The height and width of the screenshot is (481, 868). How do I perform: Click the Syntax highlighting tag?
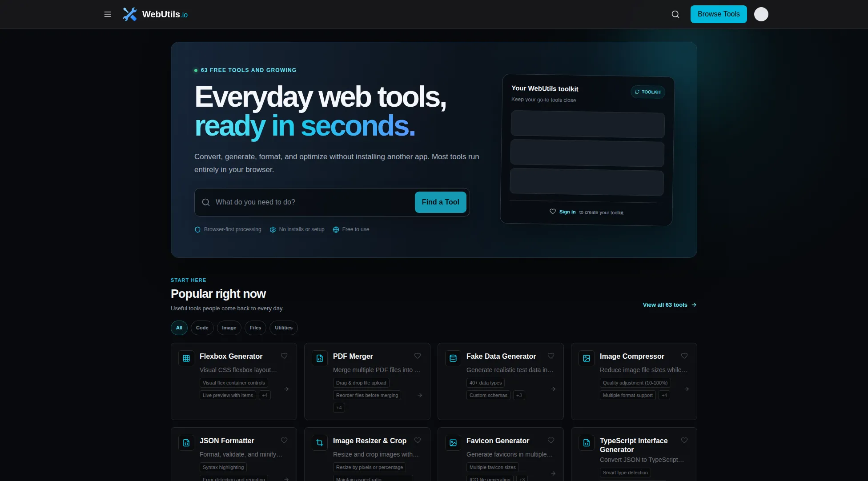pos(223,467)
